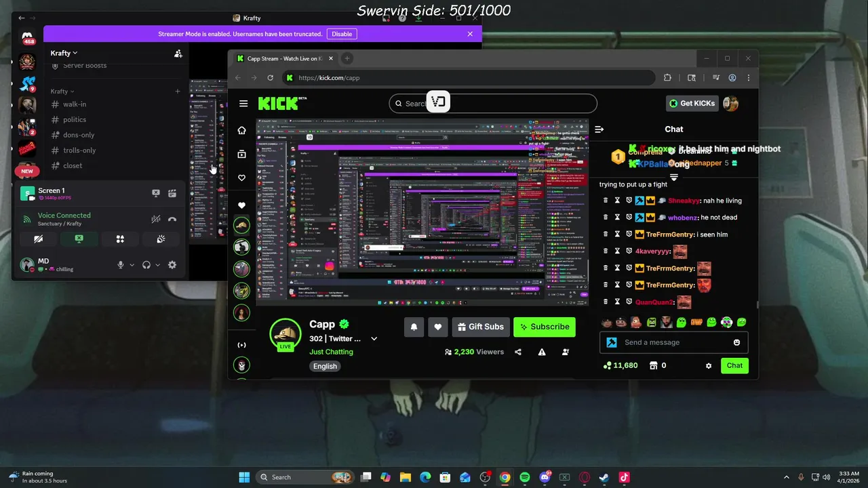This screenshot has width=868, height=488.
Task: Click the Get KICKs button
Action: (692, 104)
